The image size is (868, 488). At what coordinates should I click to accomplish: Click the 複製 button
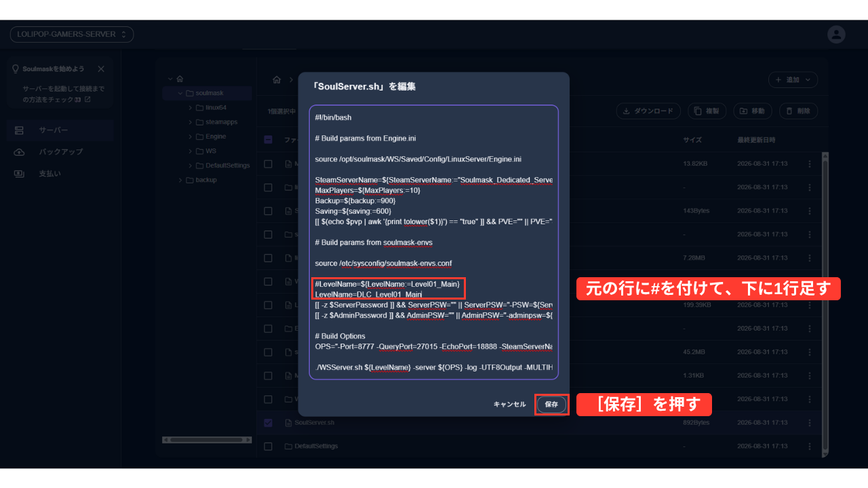coord(707,111)
